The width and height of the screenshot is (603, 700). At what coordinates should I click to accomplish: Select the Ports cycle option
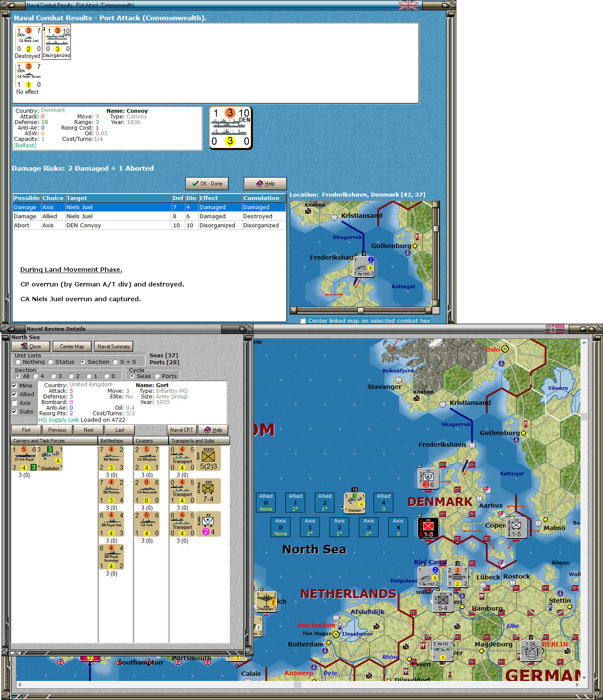[157, 376]
